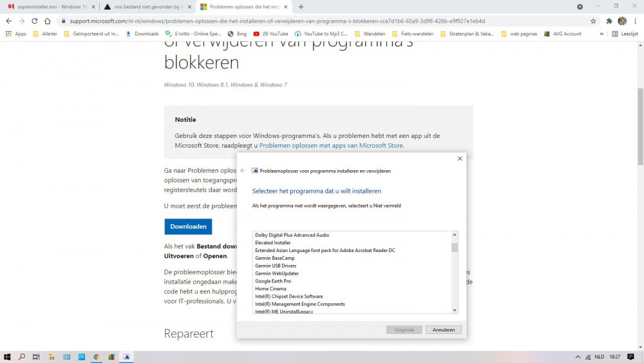Click the program list scrollbar down arrow
This screenshot has height=363, width=644.
click(455, 310)
